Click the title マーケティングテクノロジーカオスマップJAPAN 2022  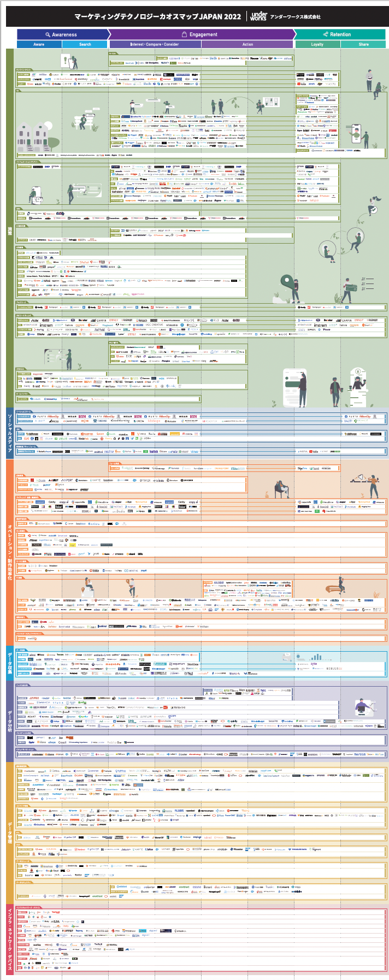coord(158,16)
